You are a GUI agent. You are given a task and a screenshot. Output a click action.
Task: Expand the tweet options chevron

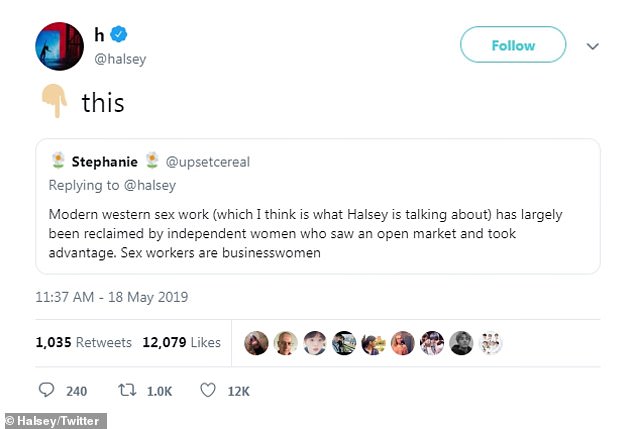(592, 46)
